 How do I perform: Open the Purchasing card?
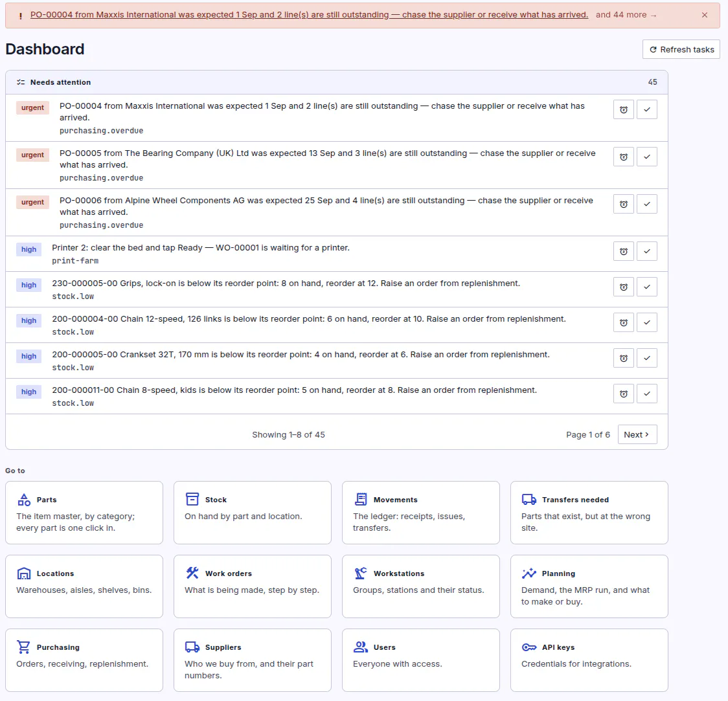point(84,660)
